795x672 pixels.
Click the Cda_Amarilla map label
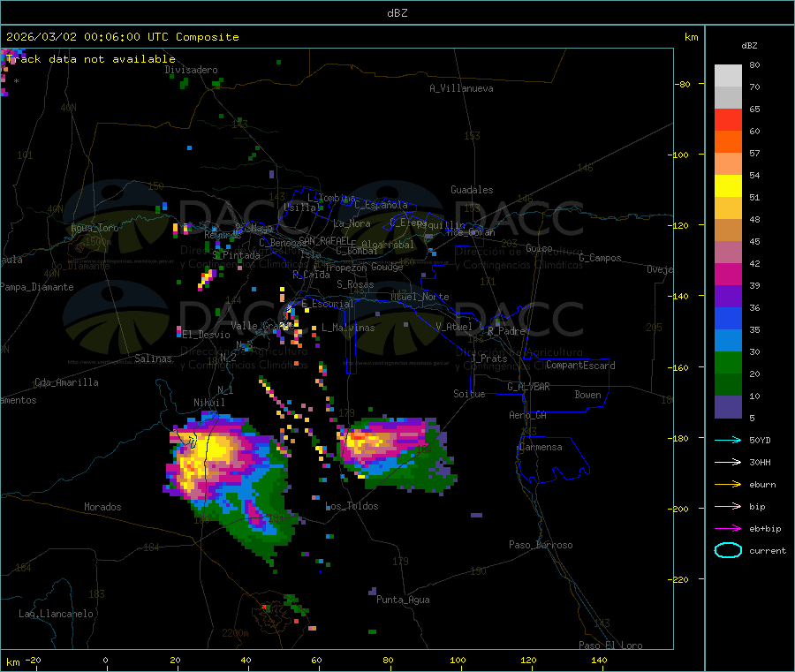[67, 382]
